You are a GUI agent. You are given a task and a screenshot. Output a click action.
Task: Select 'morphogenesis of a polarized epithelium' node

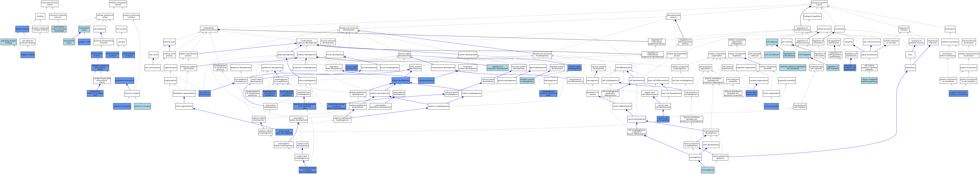286,93
